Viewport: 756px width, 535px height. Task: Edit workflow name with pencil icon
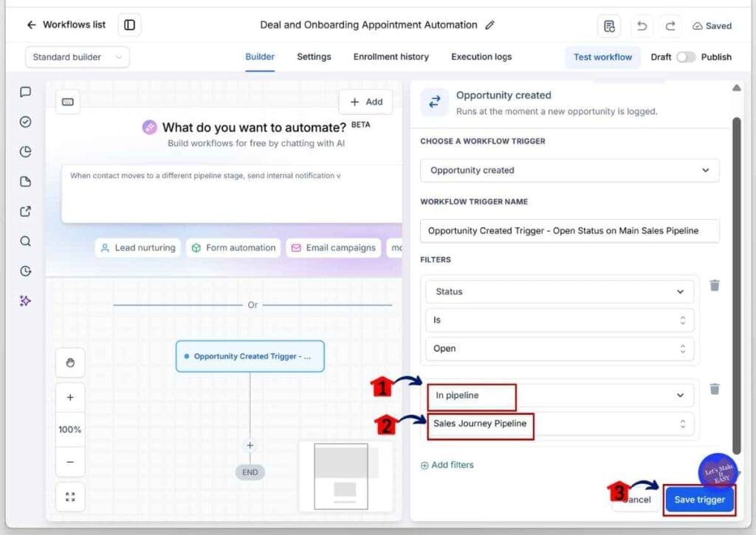490,25
